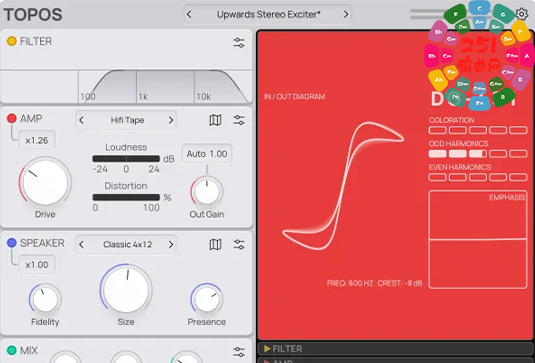Click the COLORATION label

451,120
